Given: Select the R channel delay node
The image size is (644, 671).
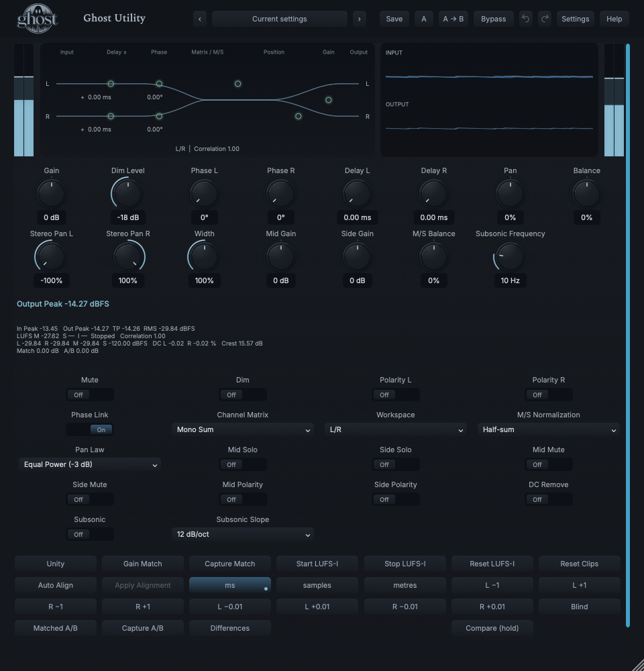Looking at the screenshot, I should point(111,116).
